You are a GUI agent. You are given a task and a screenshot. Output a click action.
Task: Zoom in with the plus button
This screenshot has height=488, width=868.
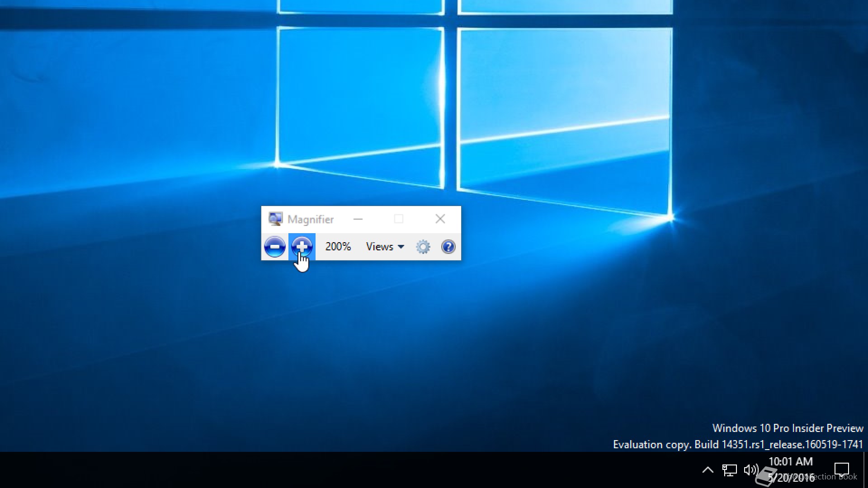(x=302, y=247)
